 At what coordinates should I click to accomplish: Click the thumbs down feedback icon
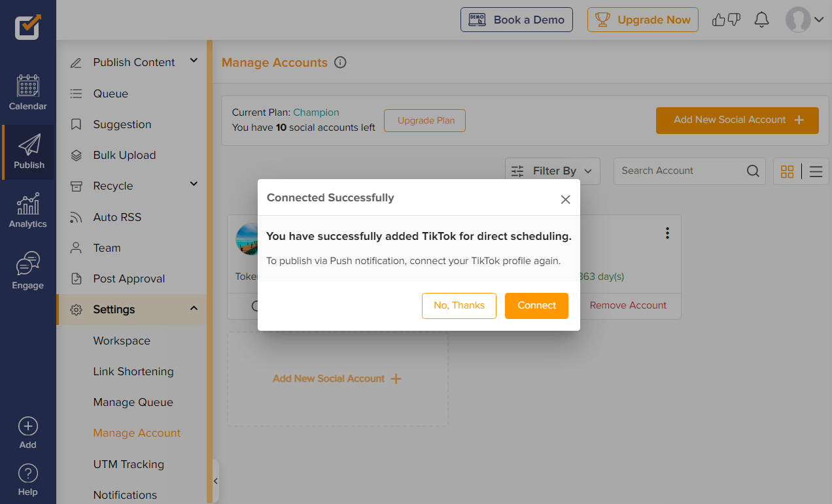coord(734,20)
